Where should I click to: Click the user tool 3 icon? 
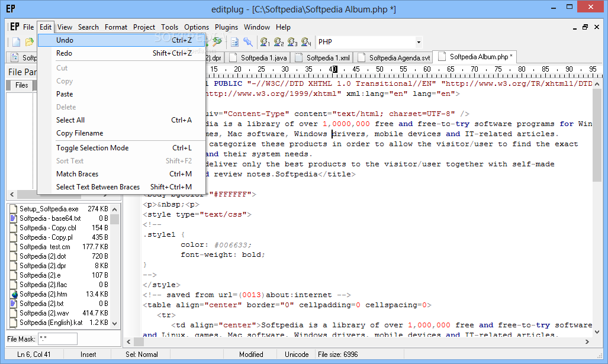[292, 42]
